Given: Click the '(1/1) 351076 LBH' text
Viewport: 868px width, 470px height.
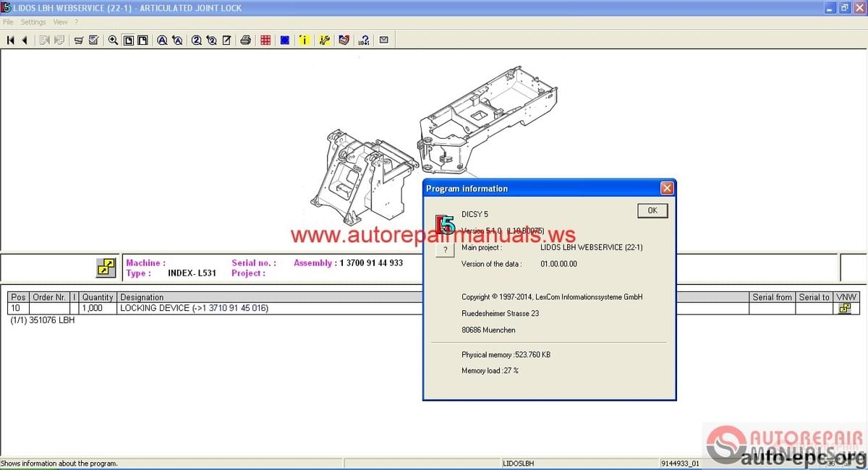Looking at the screenshot, I should pyautogui.click(x=42, y=320).
